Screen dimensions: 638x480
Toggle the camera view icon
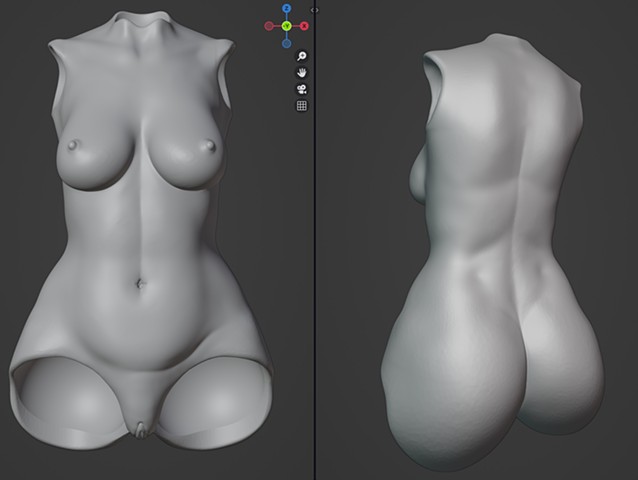301,89
